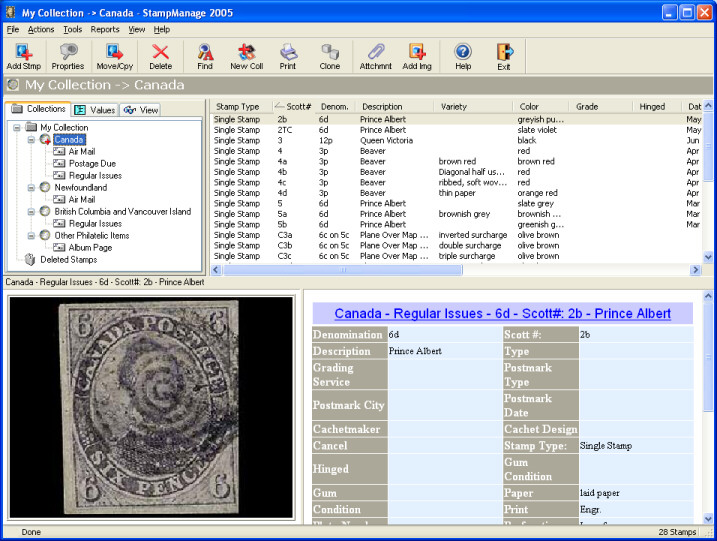This screenshot has height=541, width=717.
Task: Select the C3c triple surcharge row
Action: pyautogui.click(x=456, y=256)
